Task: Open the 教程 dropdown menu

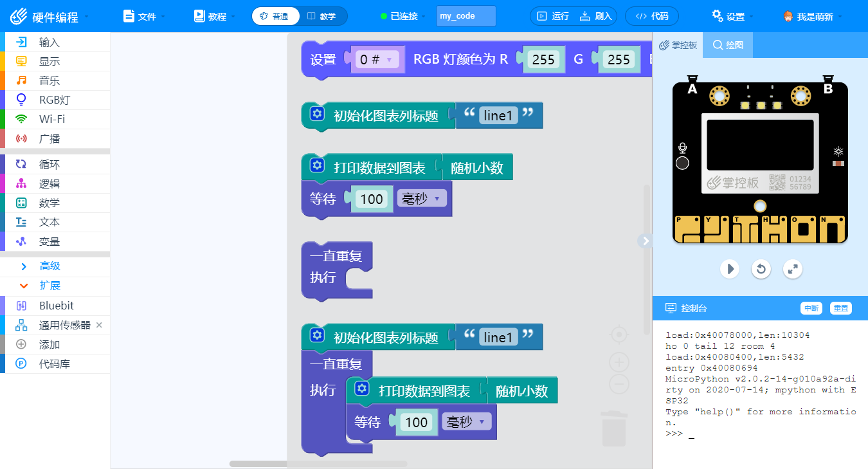Action: tap(214, 16)
